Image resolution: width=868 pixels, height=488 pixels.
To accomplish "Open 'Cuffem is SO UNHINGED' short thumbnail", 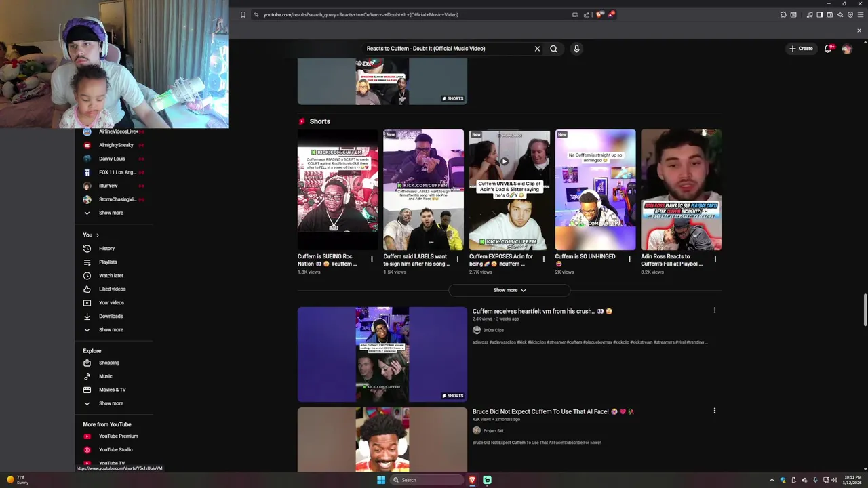I will [595, 190].
